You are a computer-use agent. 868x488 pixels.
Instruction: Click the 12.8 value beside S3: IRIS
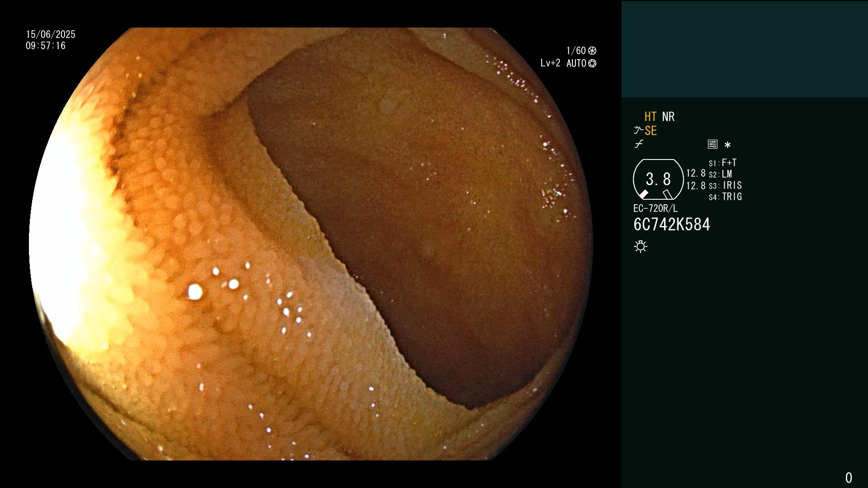tap(696, 185)
